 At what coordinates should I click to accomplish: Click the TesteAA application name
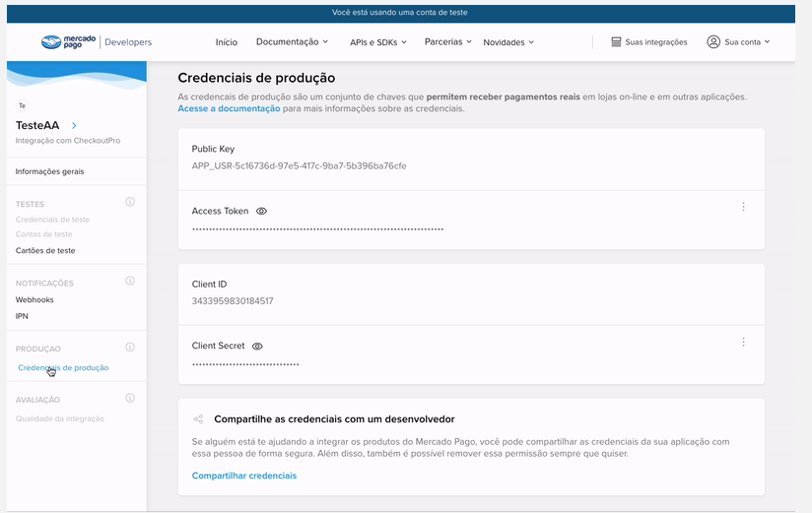pos(37,125)
